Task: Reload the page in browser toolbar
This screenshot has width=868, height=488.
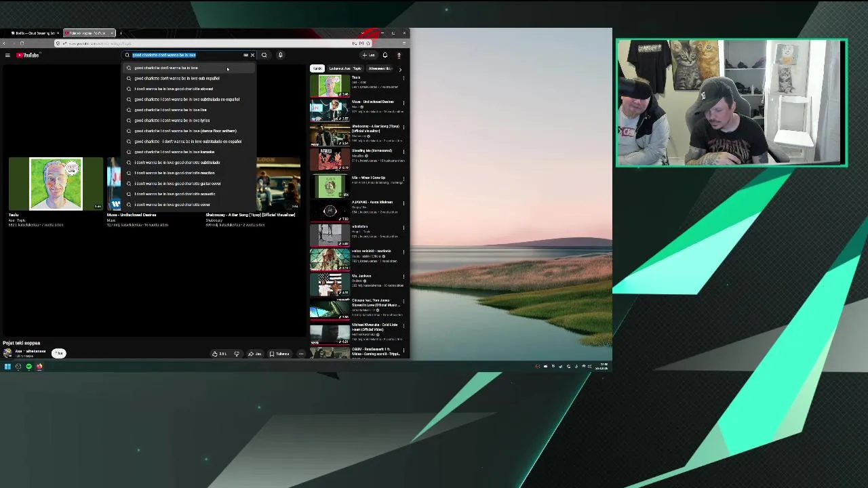Action: [x=22, y=43]
